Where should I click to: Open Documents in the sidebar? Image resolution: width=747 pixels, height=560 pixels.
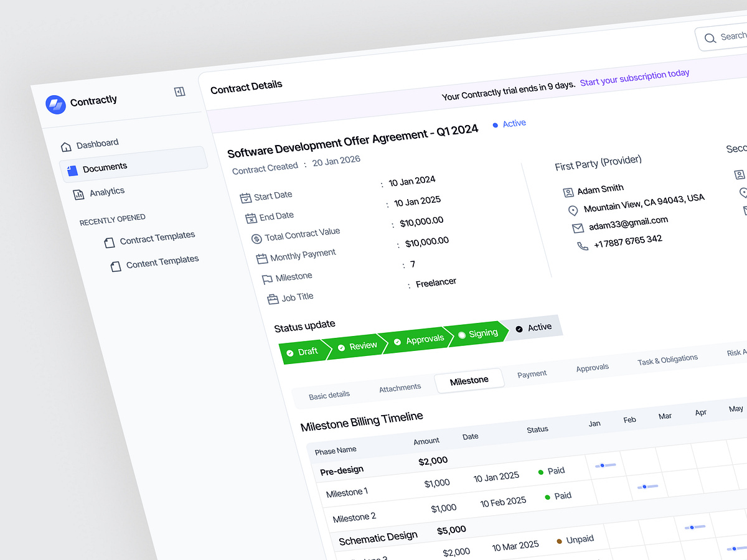click(133, 163)
